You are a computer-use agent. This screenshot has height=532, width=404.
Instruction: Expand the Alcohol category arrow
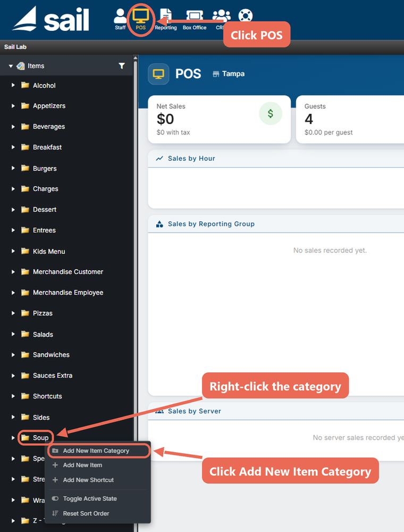[x=13, y=85]
